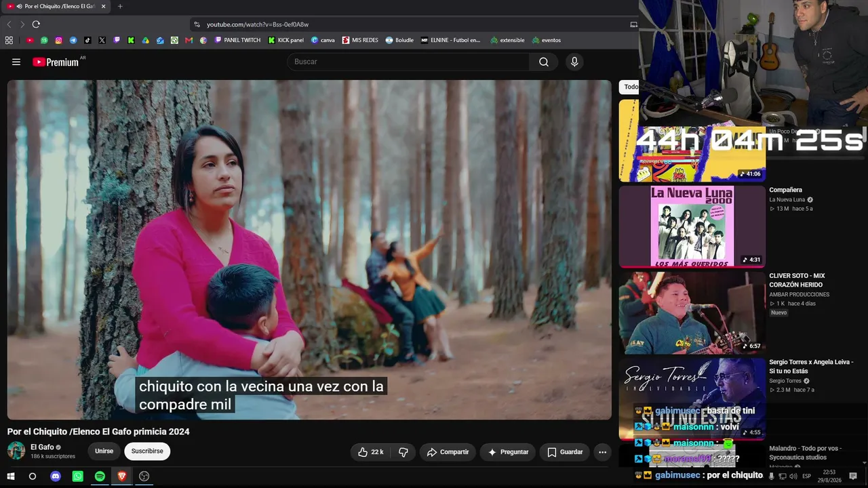View site information icon in address bar
Image resolution: width=868 pixels, height=488 pixels.
197,24
